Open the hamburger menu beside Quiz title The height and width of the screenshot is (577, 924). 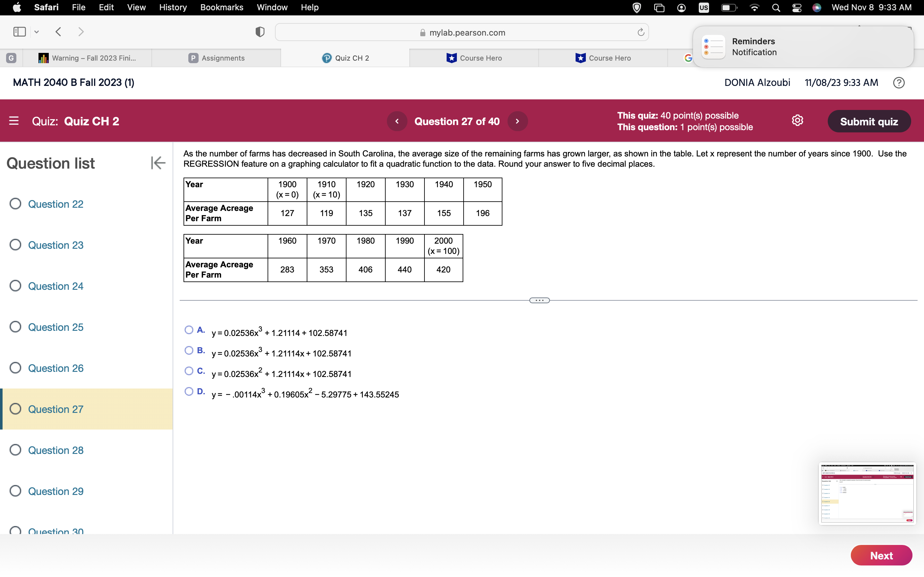click(14, 121)
